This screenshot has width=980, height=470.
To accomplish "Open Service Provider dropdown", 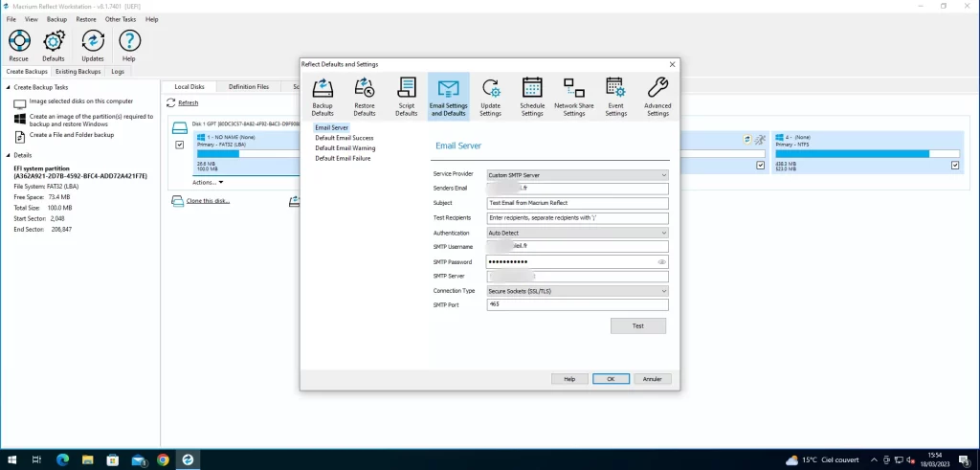I will click(577, 175).
